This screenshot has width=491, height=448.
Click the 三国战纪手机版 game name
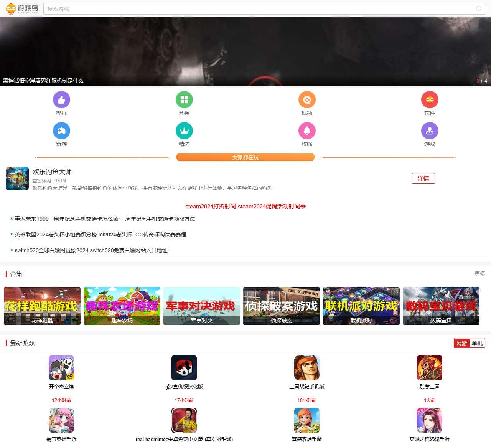coord(307,387)
